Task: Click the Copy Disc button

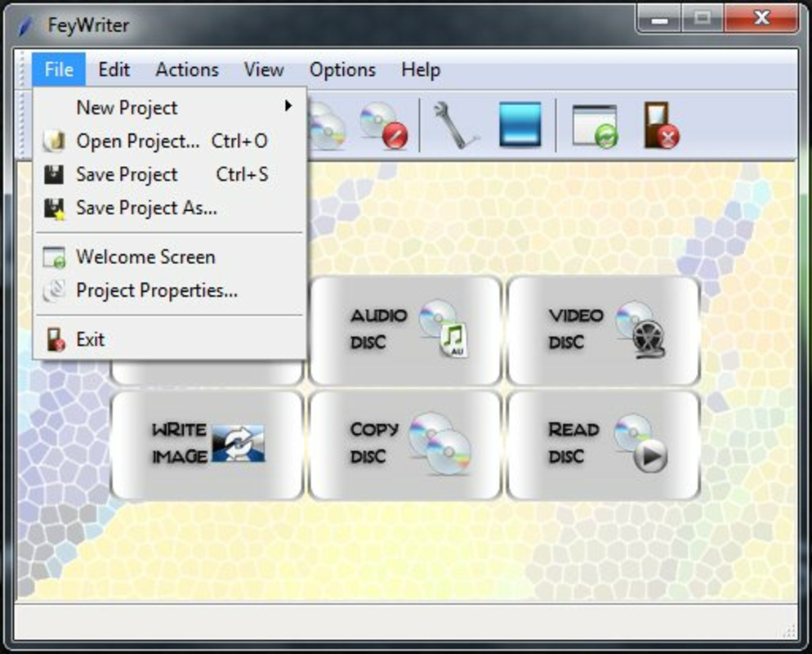Action: coord(405,446)
